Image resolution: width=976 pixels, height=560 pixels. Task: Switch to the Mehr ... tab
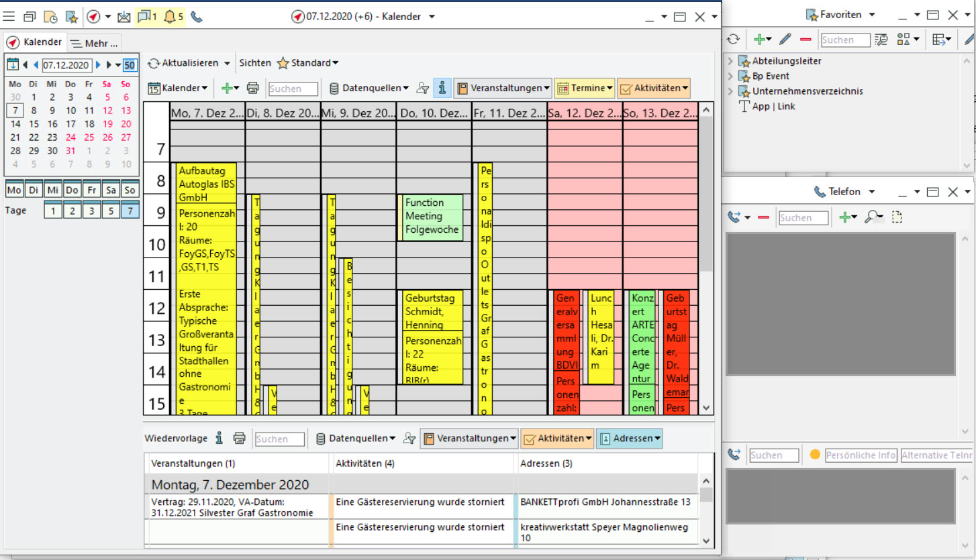click(95, 44)
